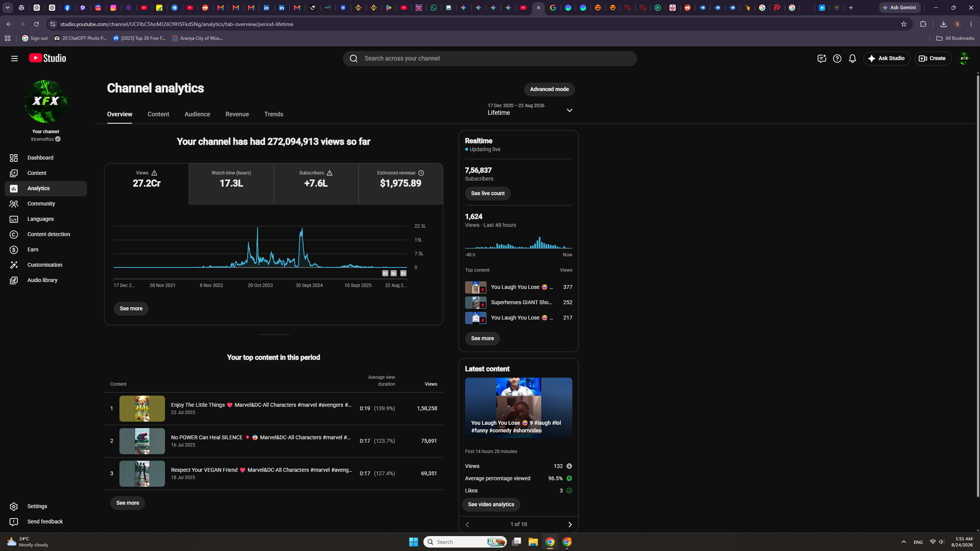Open Enjoy The Little Things video thumbnail
The image size is (980, 551).
tap(142, 409)
